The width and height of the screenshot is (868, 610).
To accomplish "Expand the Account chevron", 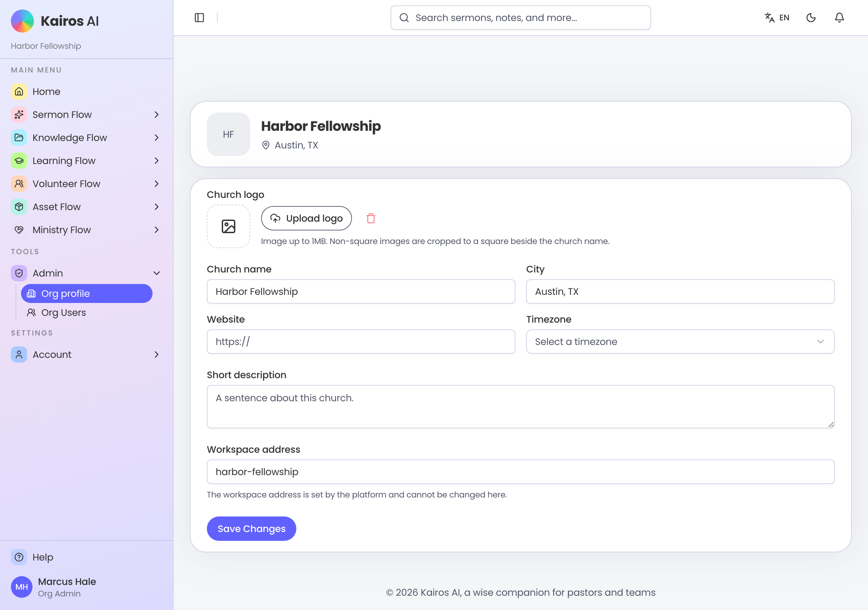I will click(x=157, y=354).
